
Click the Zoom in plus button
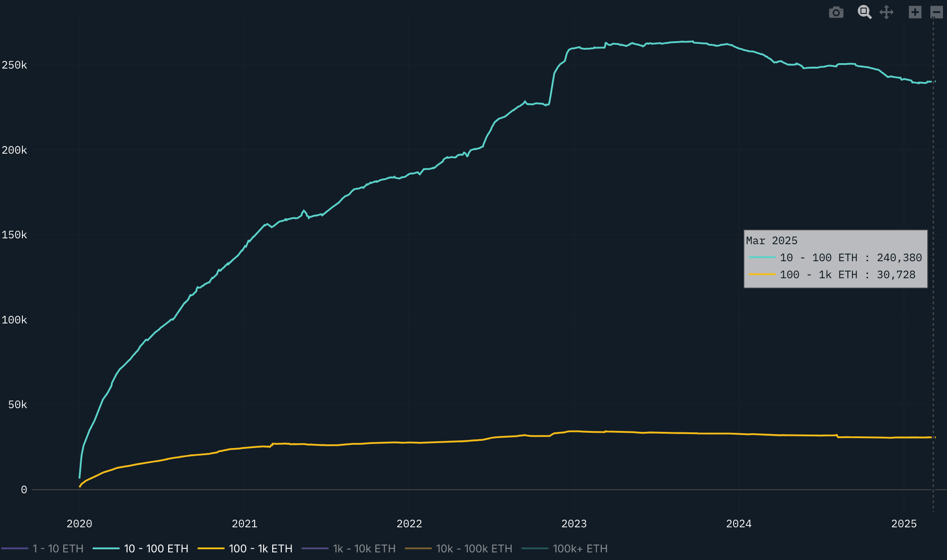point(915,12)
